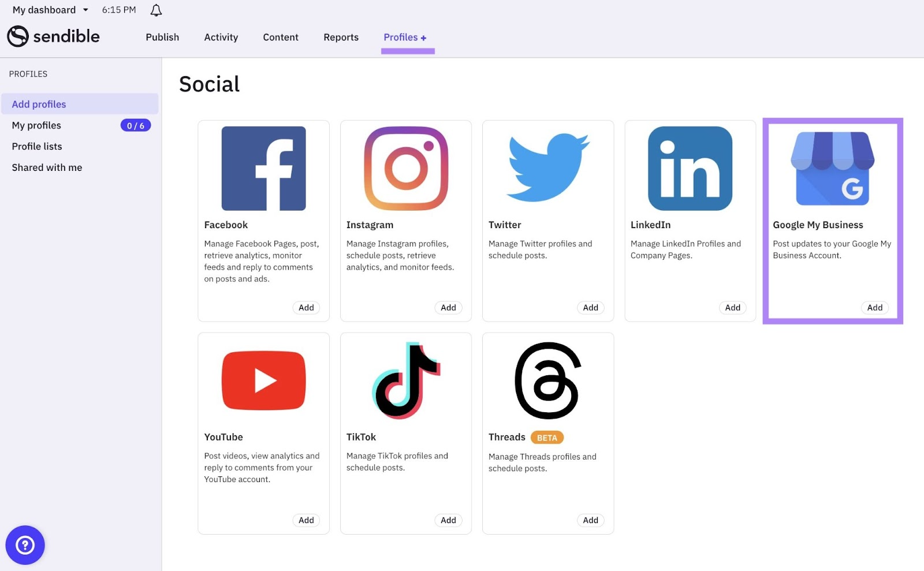
Task: Add a Google My Business account
Action: point(874,307)
